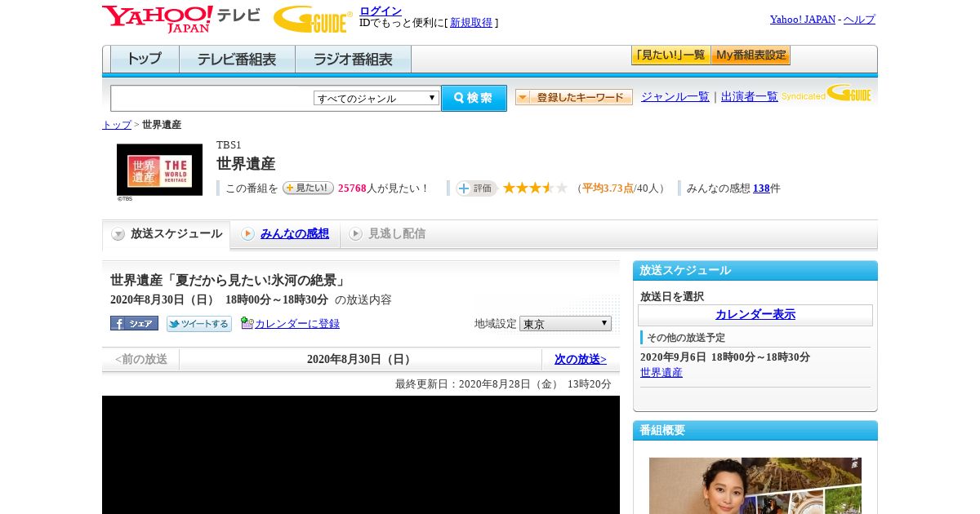Open the Yahoo! JAPAN link
This screenshot has width=980, height=514.
(x=803, y=20)
